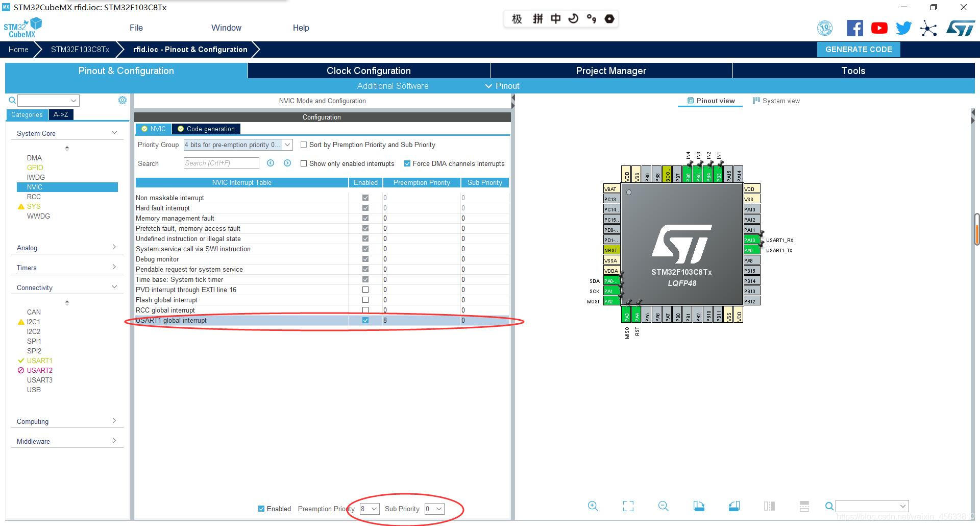980x526 pixels.
Task: Open the ST Facebook page icon
Action: click(x=854, y=28)
